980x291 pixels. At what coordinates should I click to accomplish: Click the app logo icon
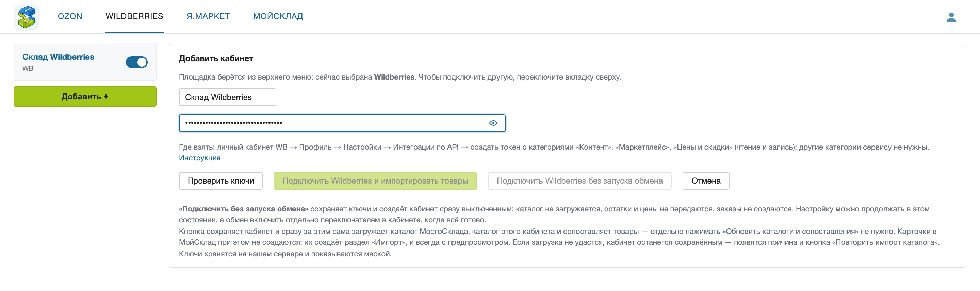[27, 17]
